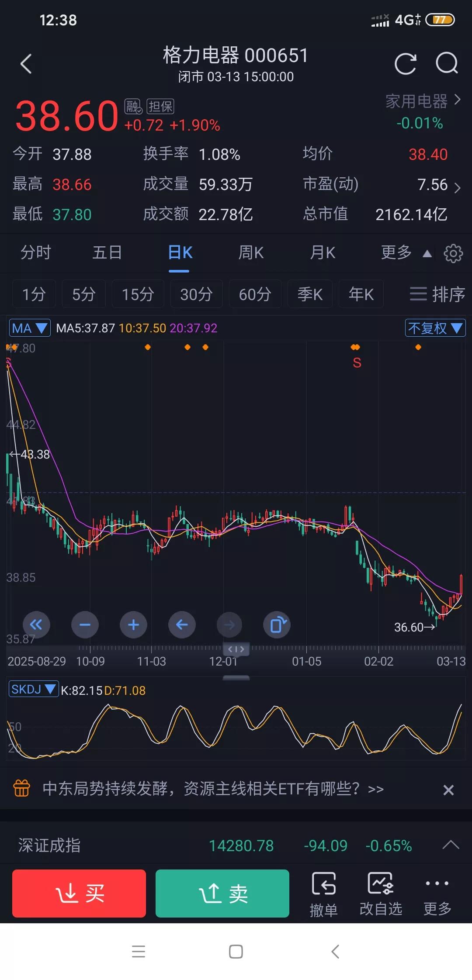Tap the chart range slider handle

click(236, 649)
